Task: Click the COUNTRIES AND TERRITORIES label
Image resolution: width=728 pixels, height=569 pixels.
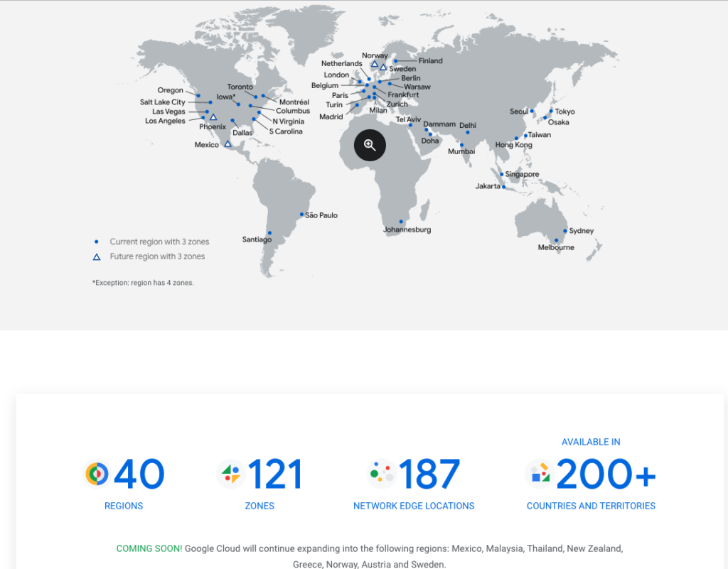Action: [591, 506]
